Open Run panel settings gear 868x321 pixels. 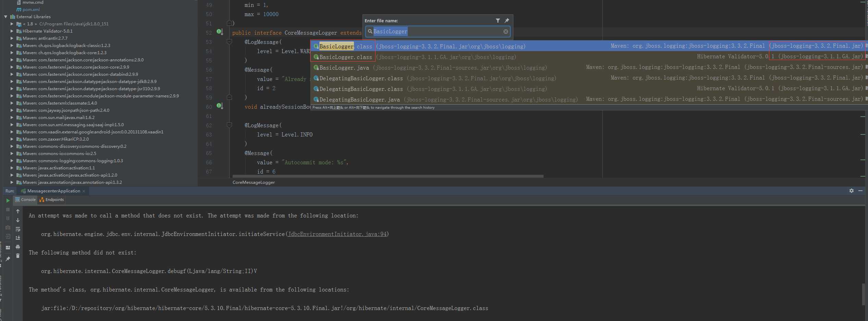tap(852, 191)
